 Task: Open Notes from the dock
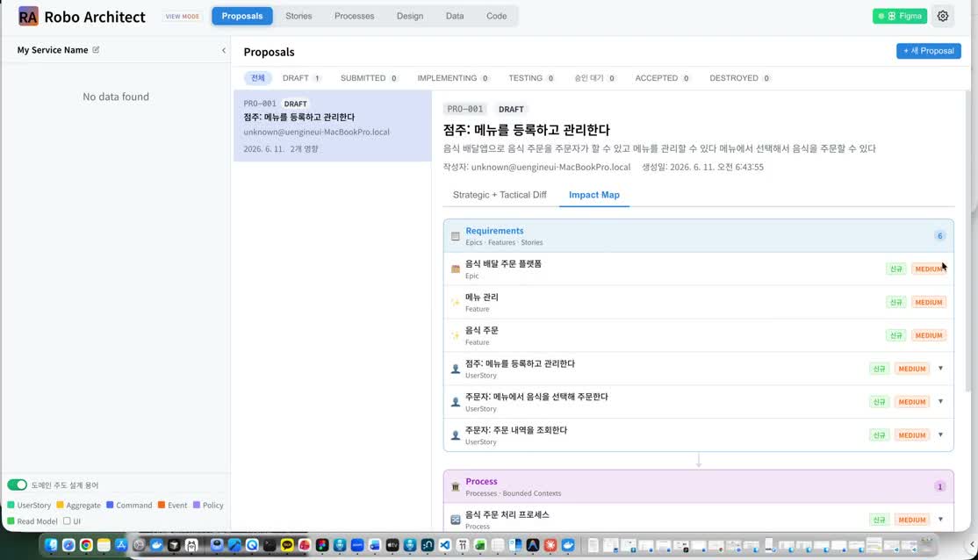pyautogui.click(x=104, y=545)
